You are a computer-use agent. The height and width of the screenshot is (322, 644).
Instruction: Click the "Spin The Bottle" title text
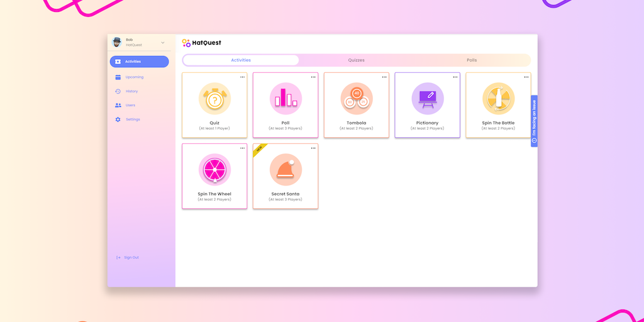coord(498,123)
